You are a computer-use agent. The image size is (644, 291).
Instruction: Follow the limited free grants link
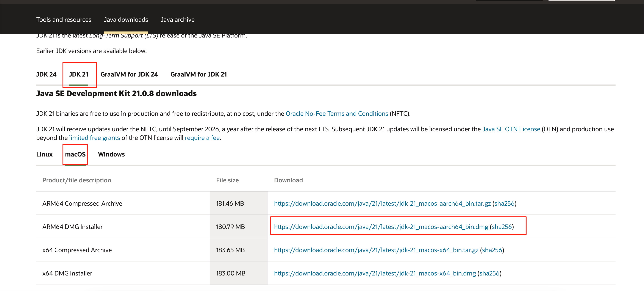click(x=94, y=138)
